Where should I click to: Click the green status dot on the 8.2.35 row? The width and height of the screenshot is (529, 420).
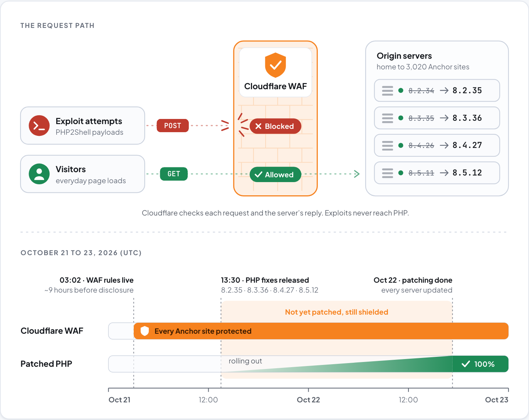pyautogui.click(x=401, y=90)
